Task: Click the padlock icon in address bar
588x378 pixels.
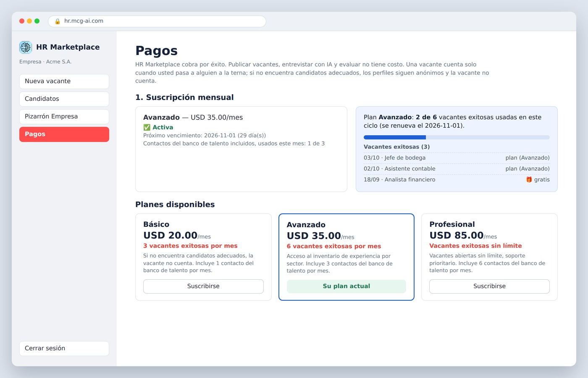Action: [58, 21]
